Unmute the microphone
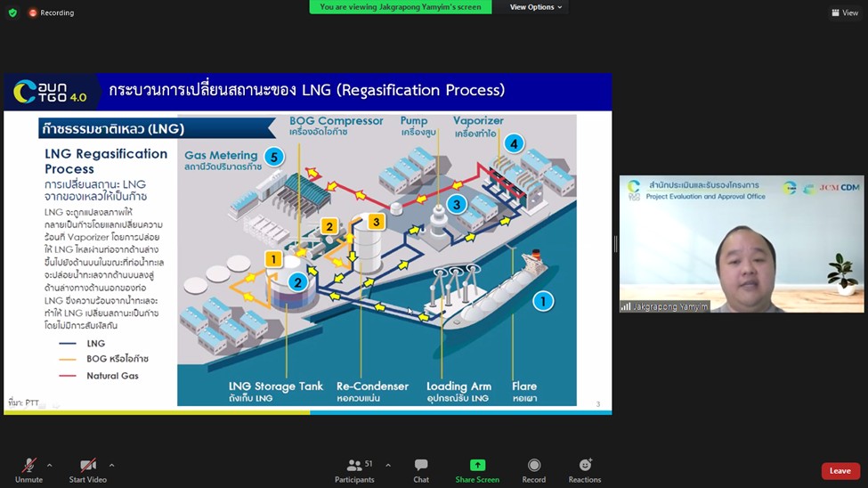The height and width of the screenshot is (488, 868). [x=28, y=470]
